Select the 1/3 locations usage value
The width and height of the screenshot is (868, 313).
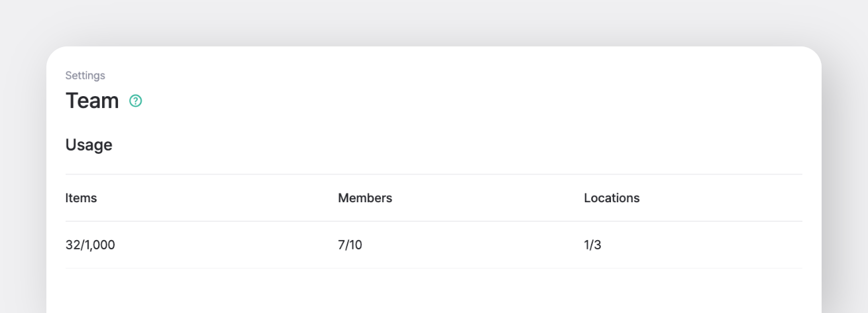[592, 245]
